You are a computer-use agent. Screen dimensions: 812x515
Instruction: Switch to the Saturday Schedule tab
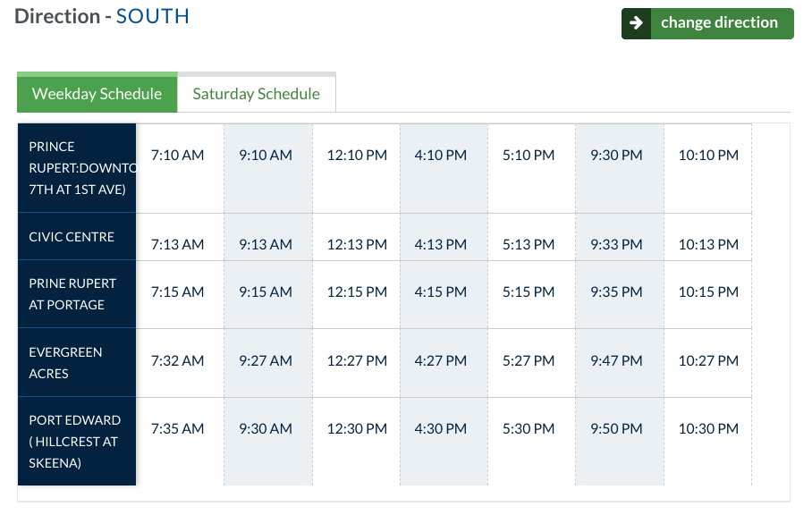256,94
